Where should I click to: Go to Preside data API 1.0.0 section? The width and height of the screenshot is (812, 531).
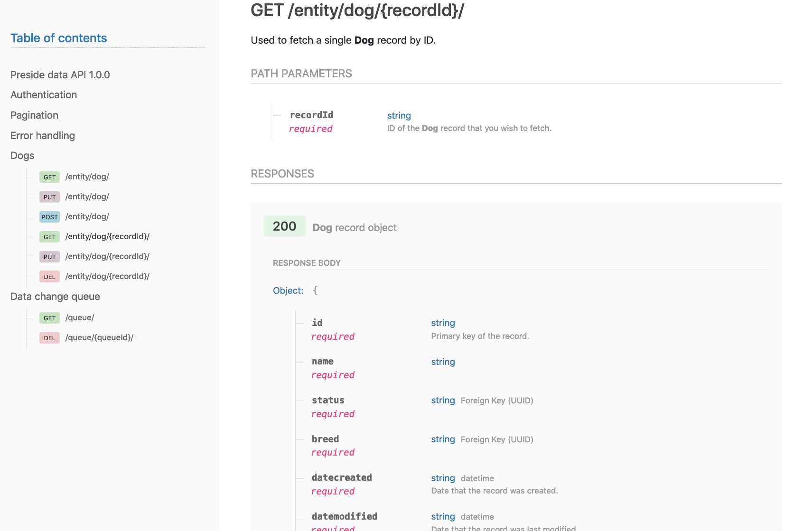pos(60,75)
